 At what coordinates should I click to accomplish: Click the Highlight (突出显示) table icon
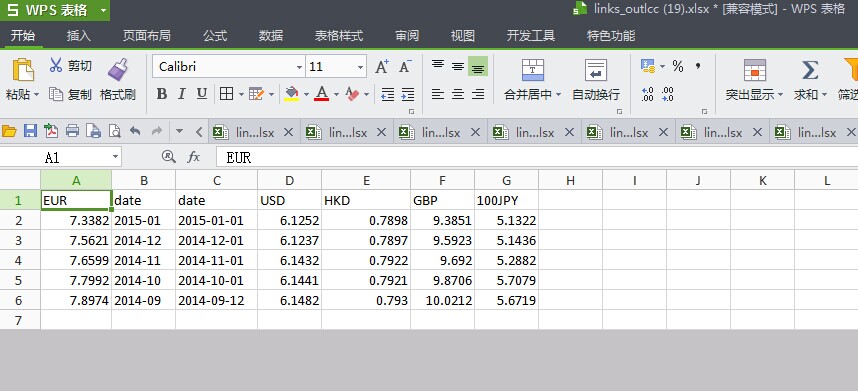[755, 70]
